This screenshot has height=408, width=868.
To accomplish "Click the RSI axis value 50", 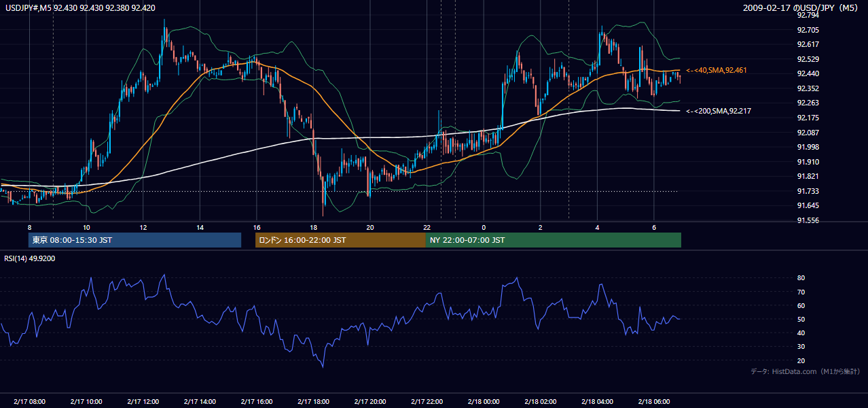I will 801,320.
